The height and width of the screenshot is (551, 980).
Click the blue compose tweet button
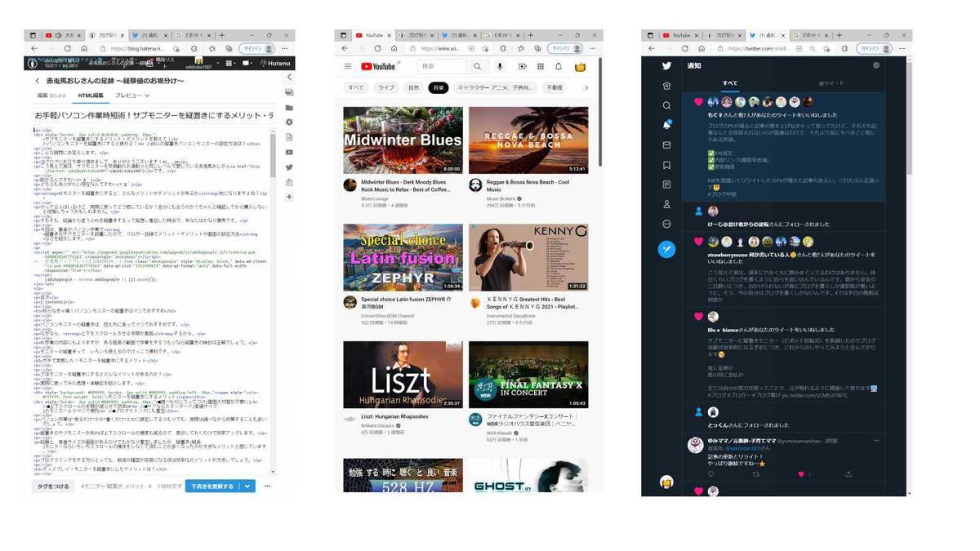pyautogui.click(x=666, y=249)
